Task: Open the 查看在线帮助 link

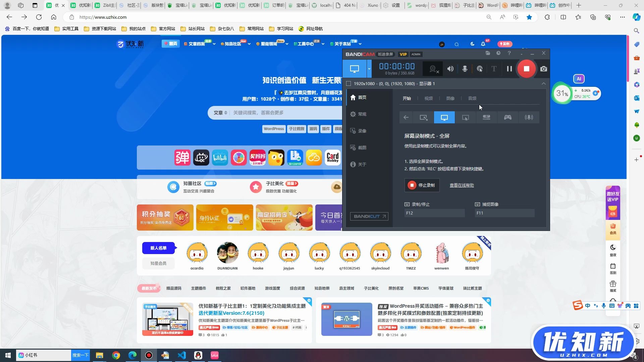Action: (x=462, y=185)
